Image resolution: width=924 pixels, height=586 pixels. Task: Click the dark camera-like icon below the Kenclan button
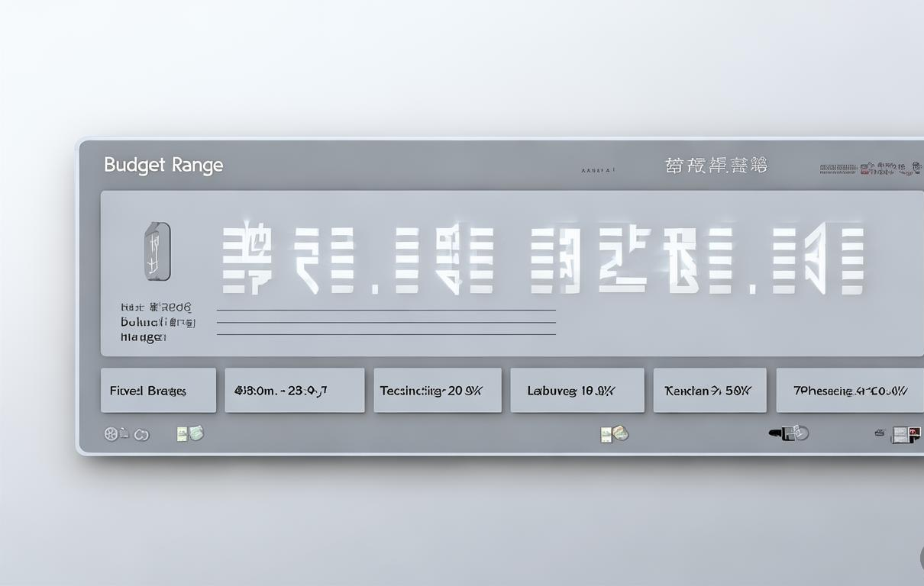tap(789, 433)
